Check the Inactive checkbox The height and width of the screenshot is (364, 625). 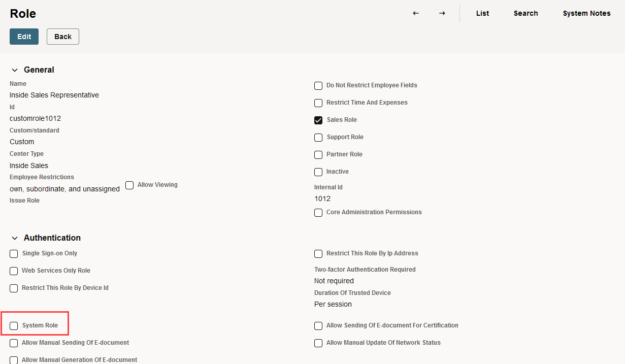tap(318, 172)
